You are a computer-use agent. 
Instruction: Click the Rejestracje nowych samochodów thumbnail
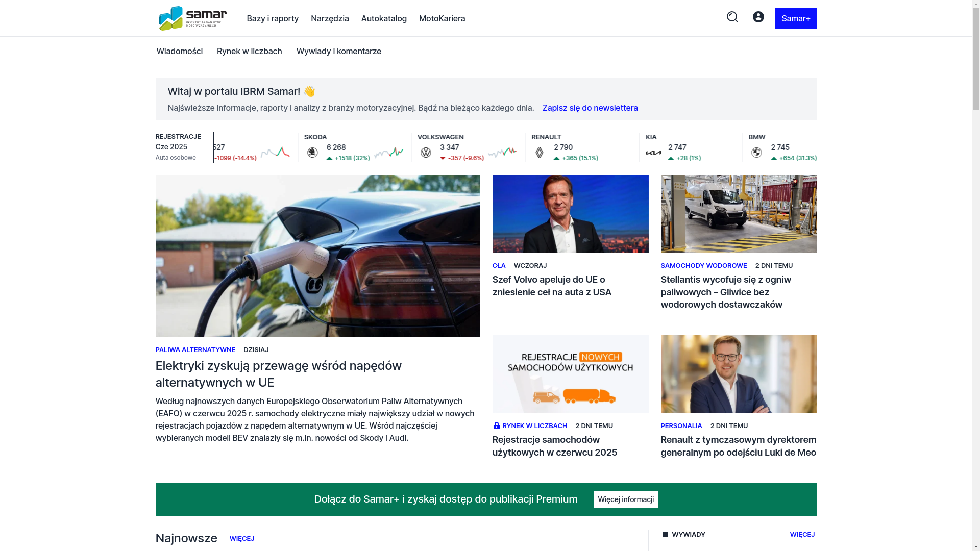(x=570, y=374)
